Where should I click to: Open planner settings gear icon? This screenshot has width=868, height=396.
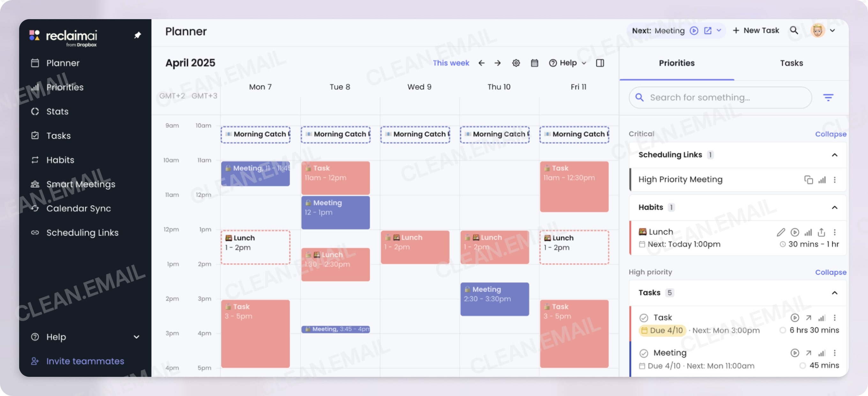tap(516, 63)
